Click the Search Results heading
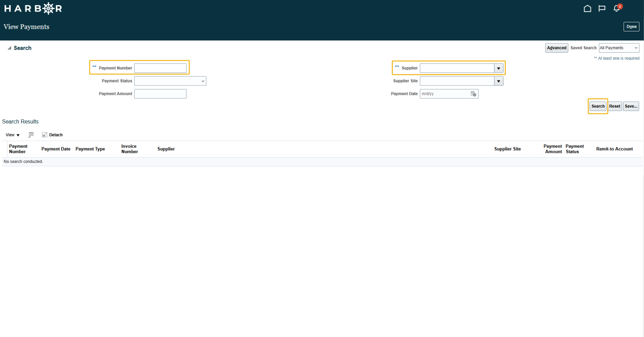Viewport: 644px width, 337px height. coord(20,122)
